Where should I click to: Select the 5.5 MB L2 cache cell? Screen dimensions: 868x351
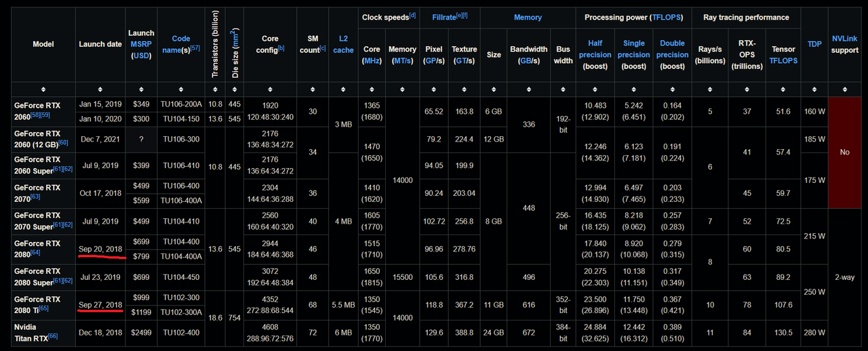[343, 305]
